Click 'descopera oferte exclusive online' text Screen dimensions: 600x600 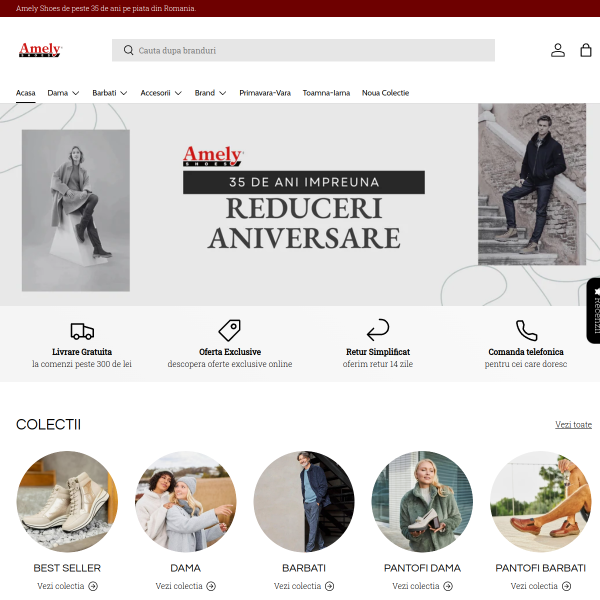pos(230,364)
